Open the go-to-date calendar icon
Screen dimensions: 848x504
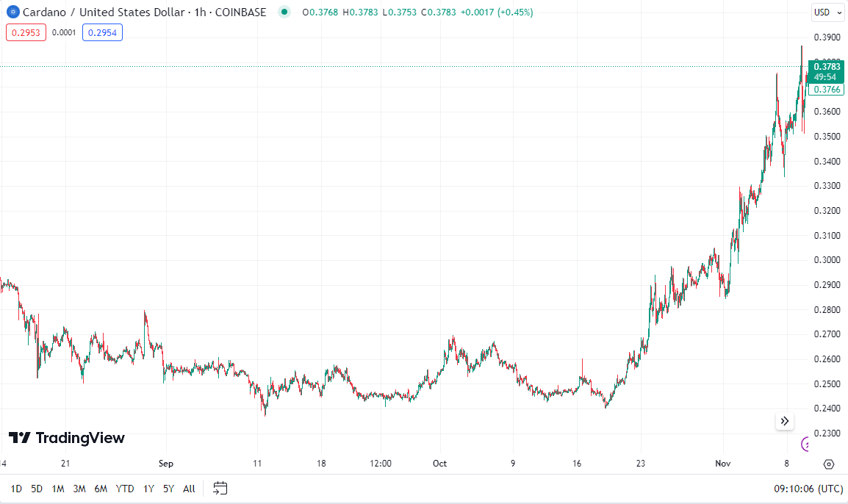point(220,488)
